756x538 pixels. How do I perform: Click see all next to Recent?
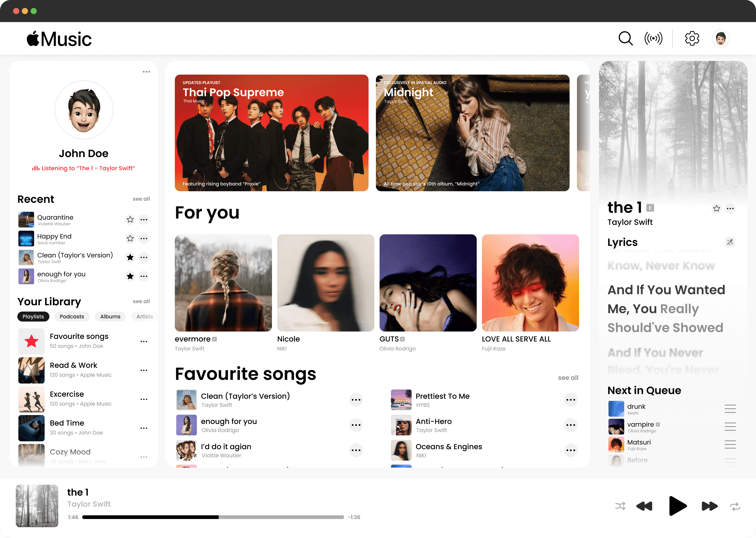(x=141, y=199)
